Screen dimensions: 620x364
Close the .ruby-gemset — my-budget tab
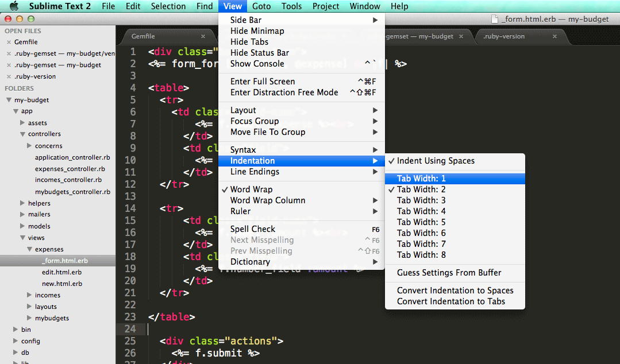pyautogui.click(x=461, y=36)
